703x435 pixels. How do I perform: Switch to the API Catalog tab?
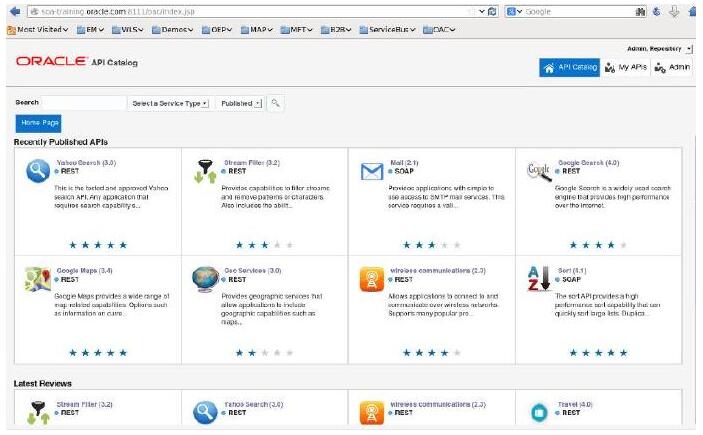click(569, 68)
